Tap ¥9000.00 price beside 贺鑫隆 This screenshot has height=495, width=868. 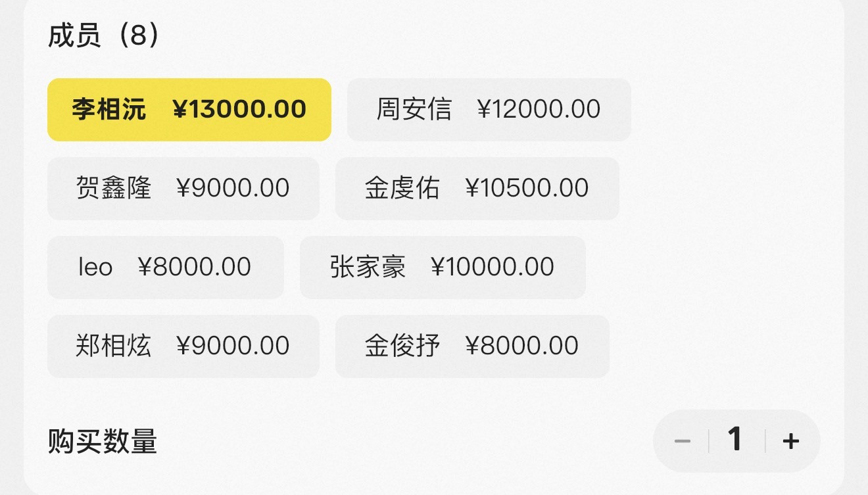click(x=233, y=188)
